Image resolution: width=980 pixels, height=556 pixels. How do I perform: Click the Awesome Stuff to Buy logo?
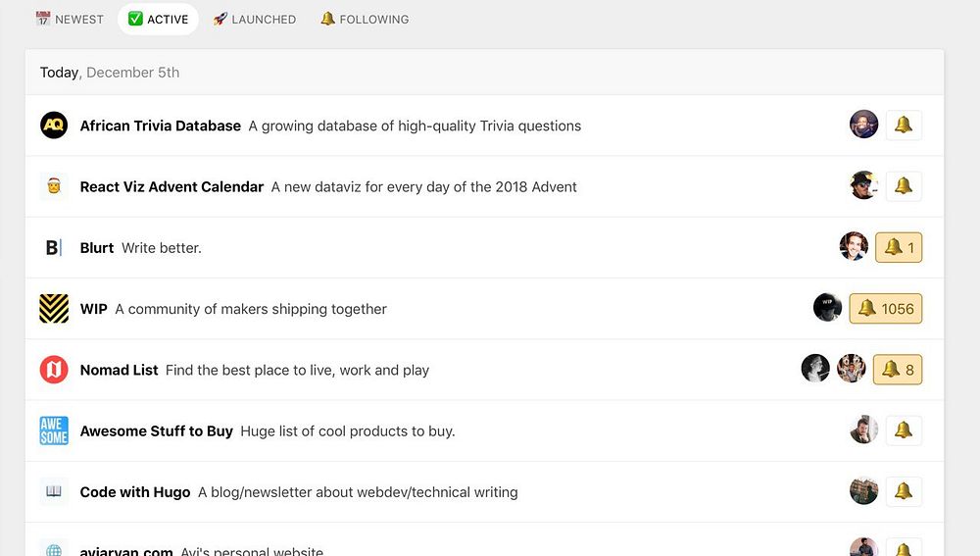pyautogui.click(x=54, y=430)
